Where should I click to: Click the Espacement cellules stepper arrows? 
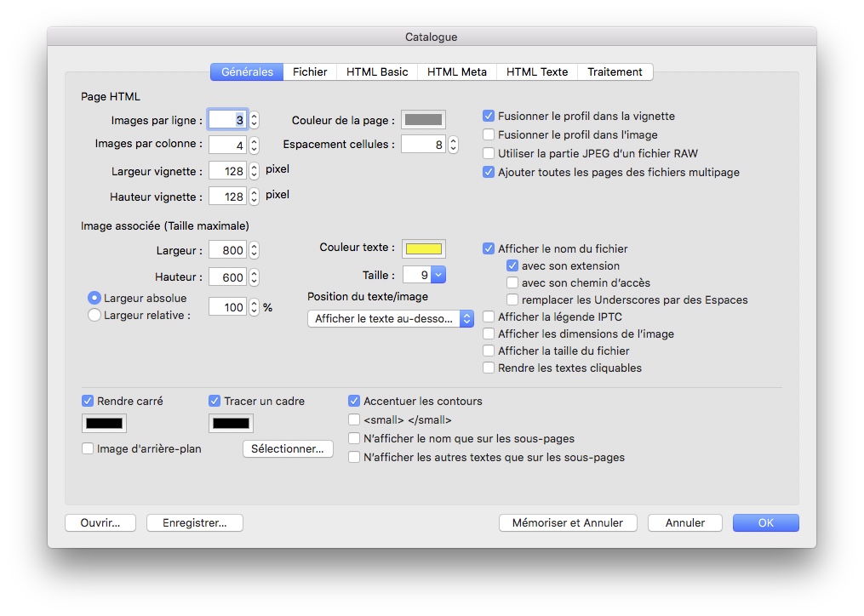point(453,145)
